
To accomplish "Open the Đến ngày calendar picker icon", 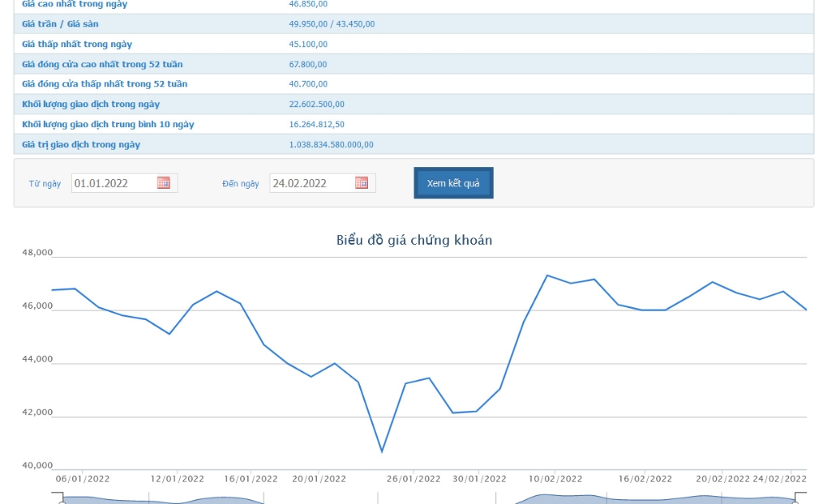I will [362, 183].
